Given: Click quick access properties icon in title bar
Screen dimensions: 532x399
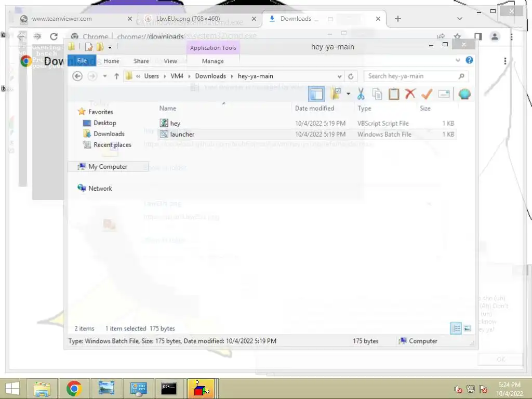Looking at the screenshot, I should click(x=88, y=47).
